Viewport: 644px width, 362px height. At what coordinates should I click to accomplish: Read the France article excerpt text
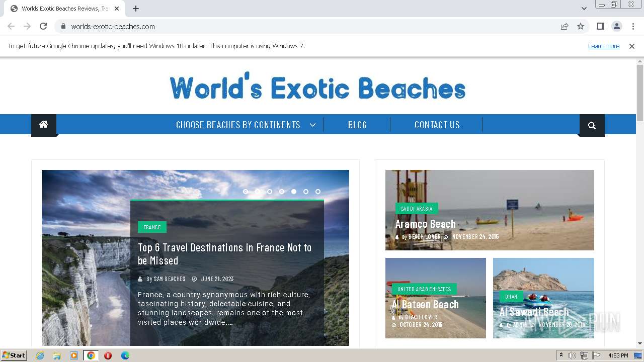(x=224, y=308)
